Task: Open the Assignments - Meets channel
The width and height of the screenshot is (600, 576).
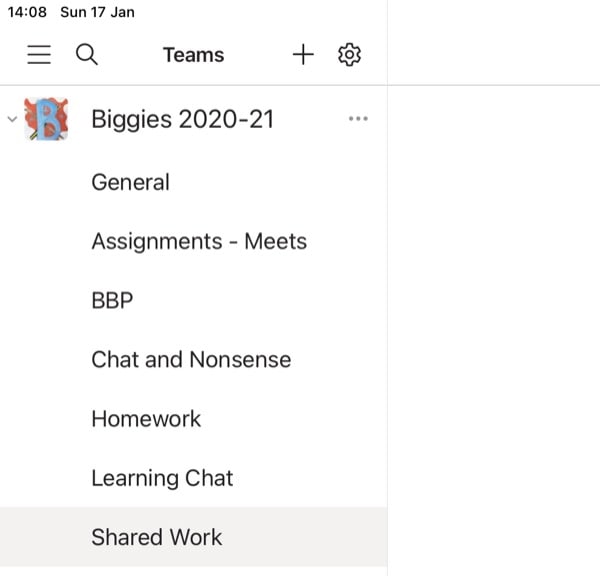Action: (194, 241)
